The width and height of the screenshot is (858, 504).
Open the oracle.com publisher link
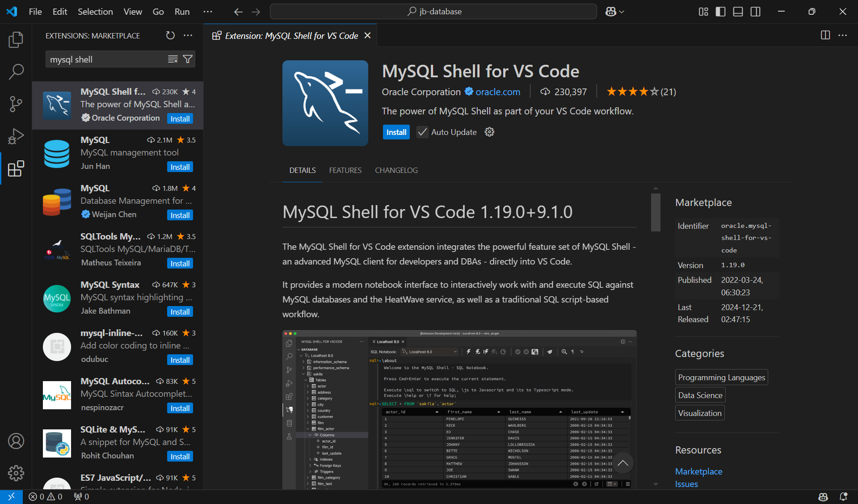pos(497,92)
